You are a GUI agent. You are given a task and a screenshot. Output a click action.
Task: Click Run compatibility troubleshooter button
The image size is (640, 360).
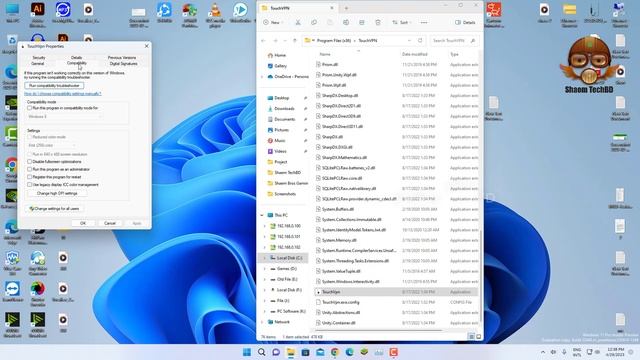(54, 86)
